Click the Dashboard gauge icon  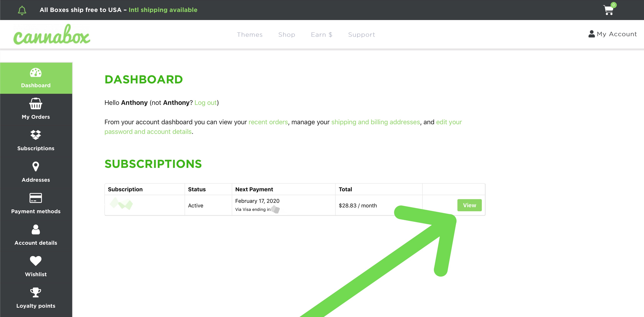pyautogui.click(x=36, y=72)
